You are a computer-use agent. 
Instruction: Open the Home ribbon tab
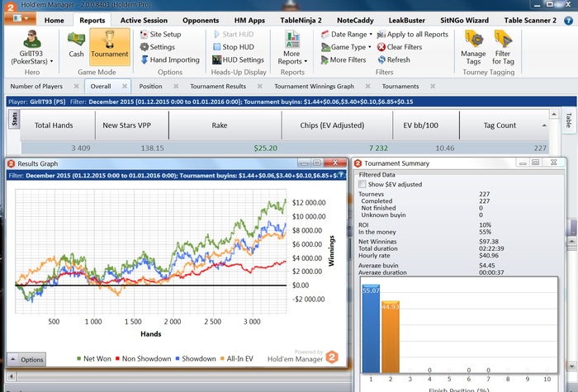click(54, 21)
